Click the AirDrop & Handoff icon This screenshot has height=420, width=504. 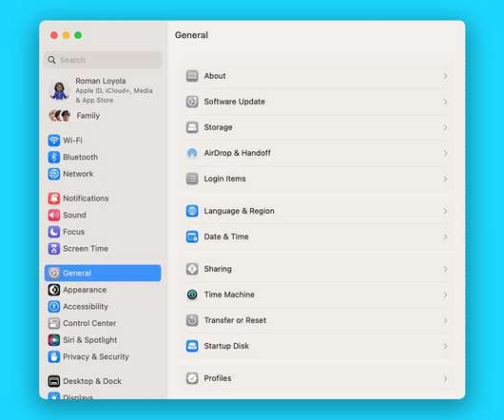[192, 153]
